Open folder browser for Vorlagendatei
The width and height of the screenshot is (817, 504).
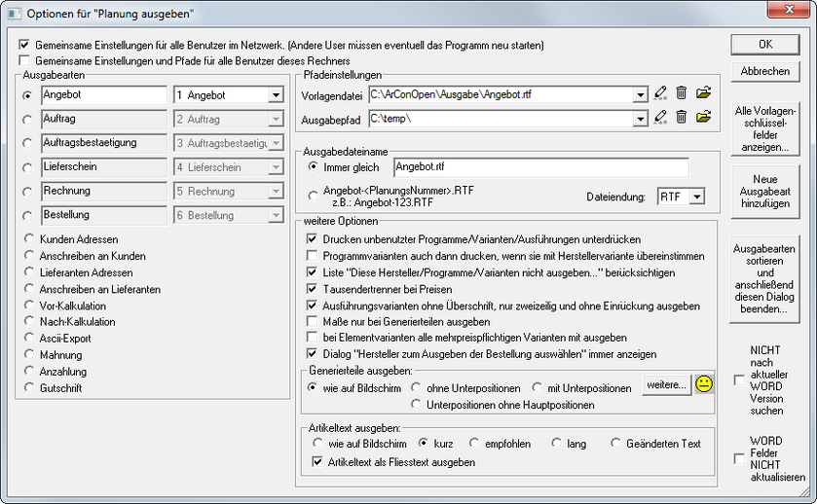point(704,93)
